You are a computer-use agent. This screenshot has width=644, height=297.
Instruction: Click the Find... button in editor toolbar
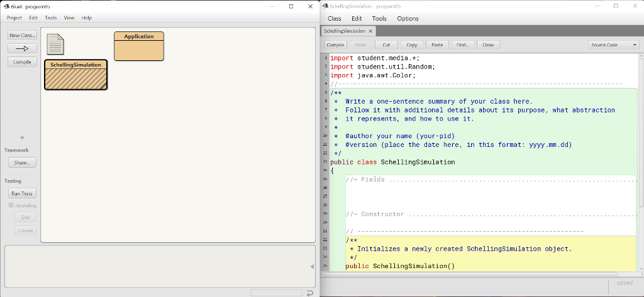[462, 45]
